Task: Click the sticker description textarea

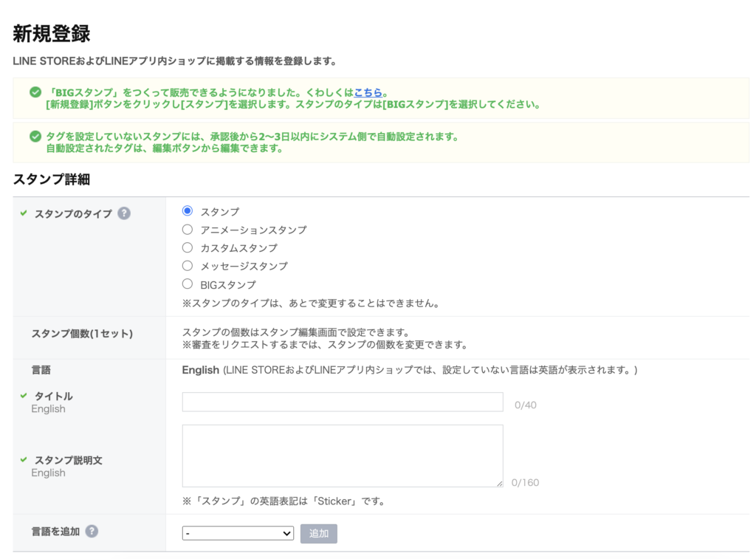Action: pyautogui.click(x=343, y=454)
